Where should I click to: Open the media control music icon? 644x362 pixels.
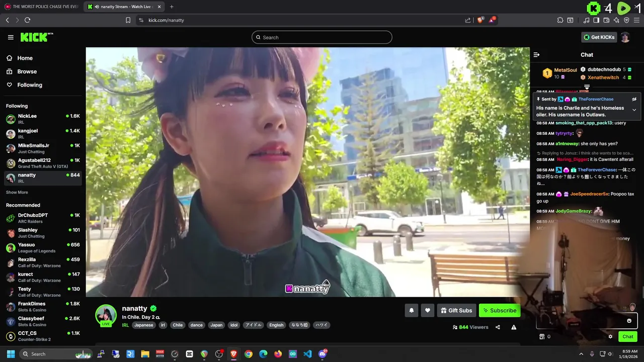586,20
